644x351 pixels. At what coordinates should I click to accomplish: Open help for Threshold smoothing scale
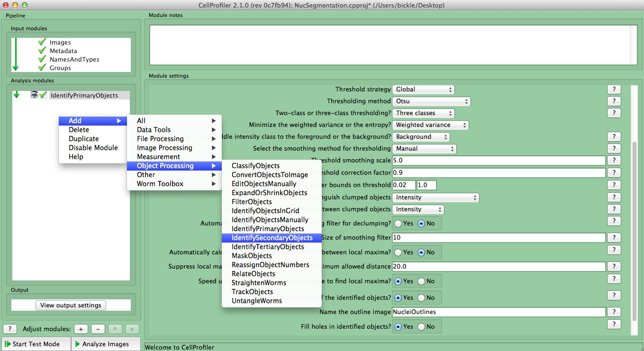614,161
